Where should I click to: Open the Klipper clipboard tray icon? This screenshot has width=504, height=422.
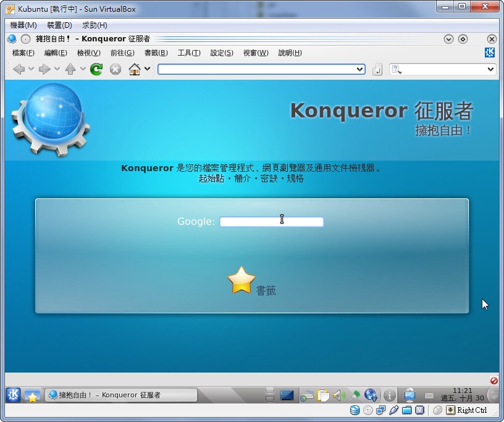coord(323,395)
